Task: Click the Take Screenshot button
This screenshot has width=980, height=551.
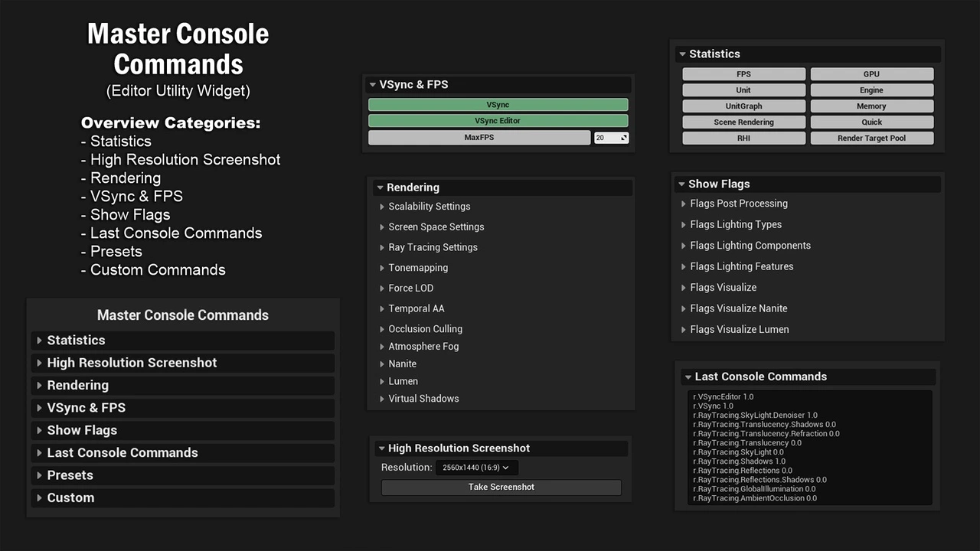Action: coord(501,487)
